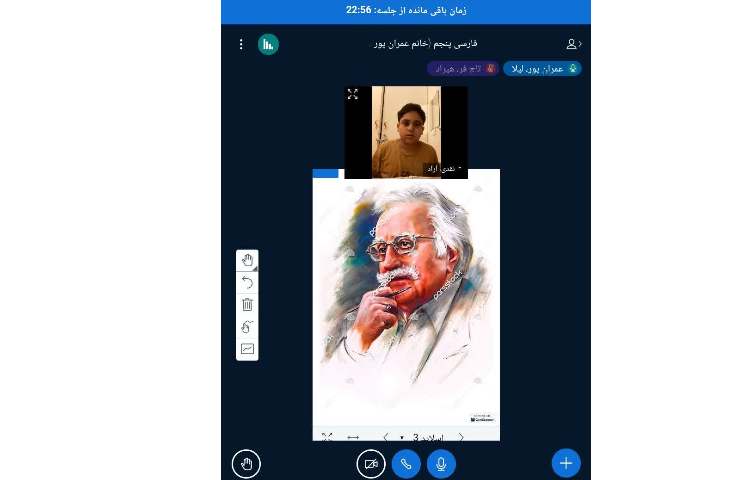Viewport: 750px width, 480px height.
Task: Open the three-dot options menu
Action: (x=241, y=44)
